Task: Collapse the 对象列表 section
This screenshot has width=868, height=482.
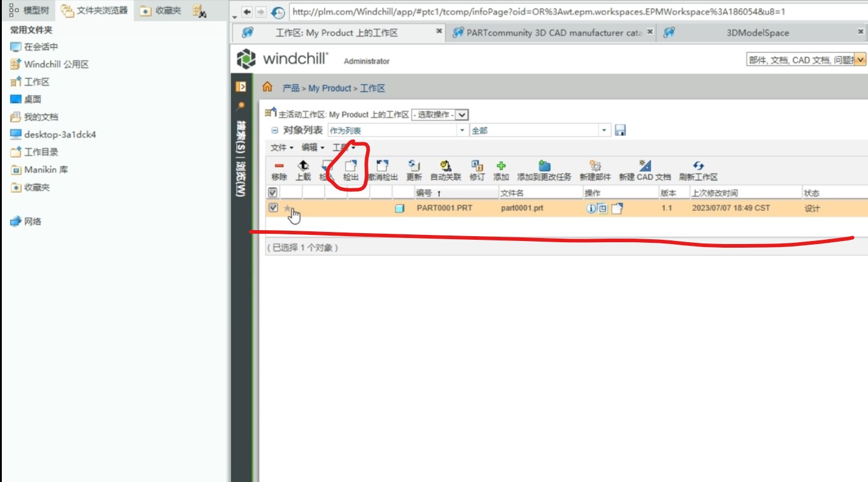Action: point(275,130)
